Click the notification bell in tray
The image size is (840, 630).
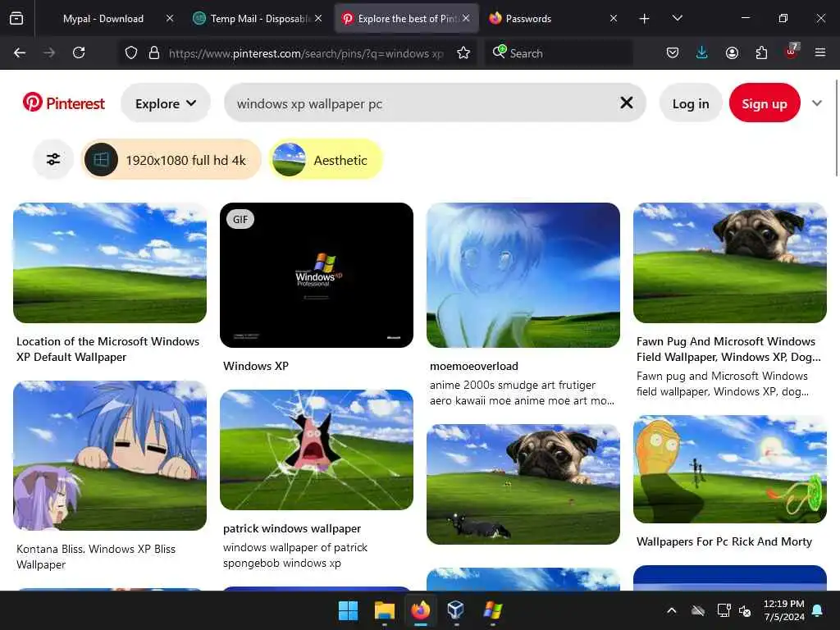(x=818, y=610)
